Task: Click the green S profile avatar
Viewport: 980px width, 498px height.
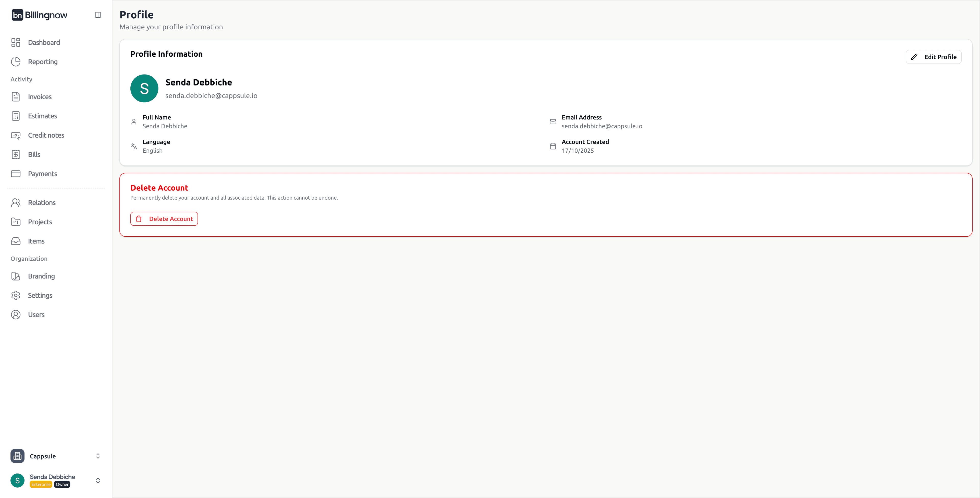Action: (x=144, y=88)
